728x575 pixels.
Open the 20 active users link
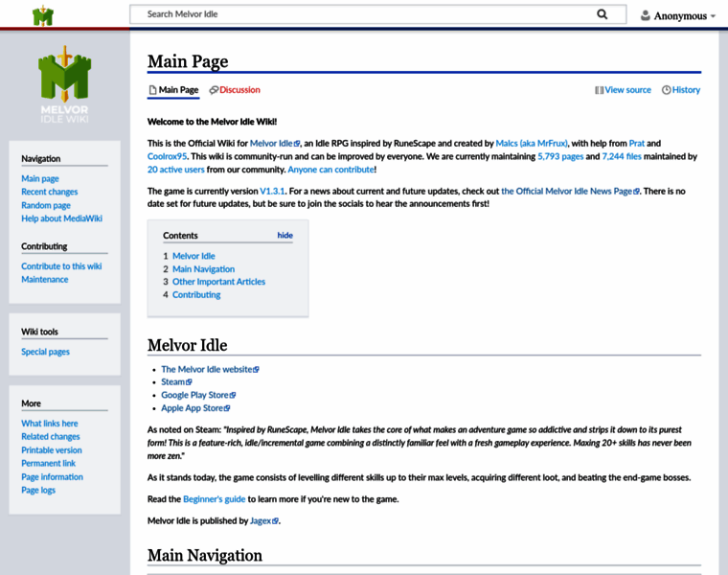click(176, 170)
